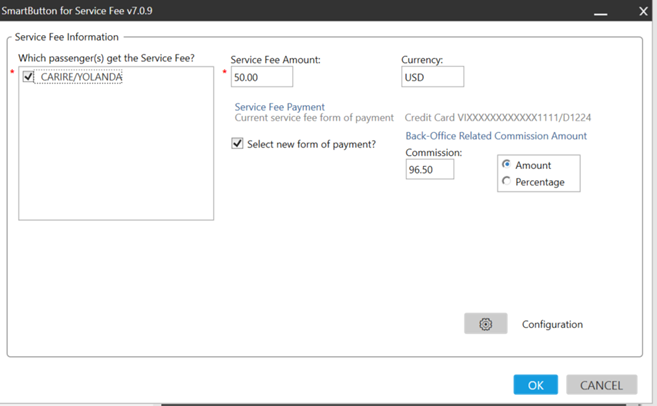This screenshot has height=406, width=657.
Task: Minimize the SmartButton dialog window
Action: [600, 11]
